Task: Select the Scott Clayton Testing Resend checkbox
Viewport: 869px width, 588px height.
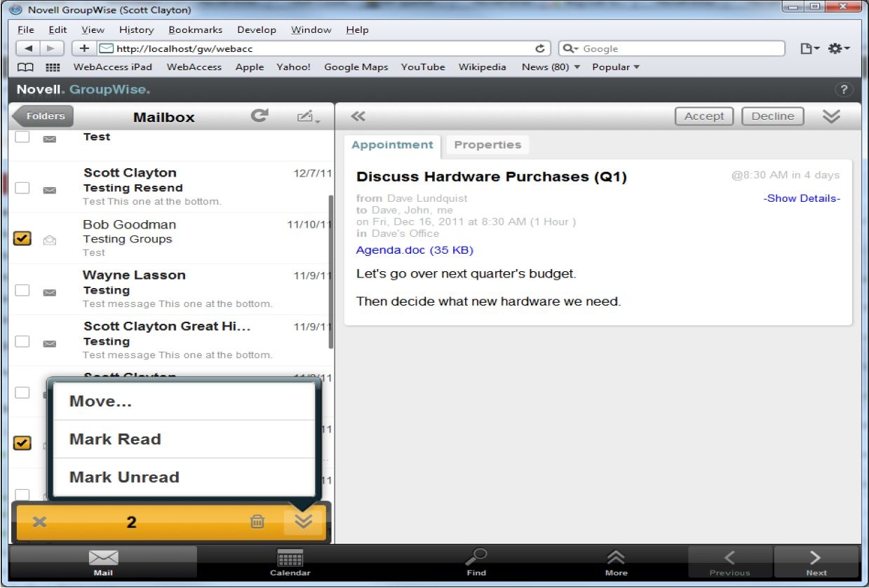Action: (x=22, y=188)
